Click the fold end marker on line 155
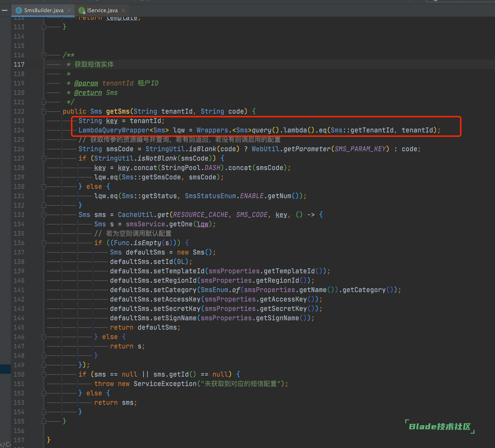The image size is (495, 448). (x=44, y=421)
